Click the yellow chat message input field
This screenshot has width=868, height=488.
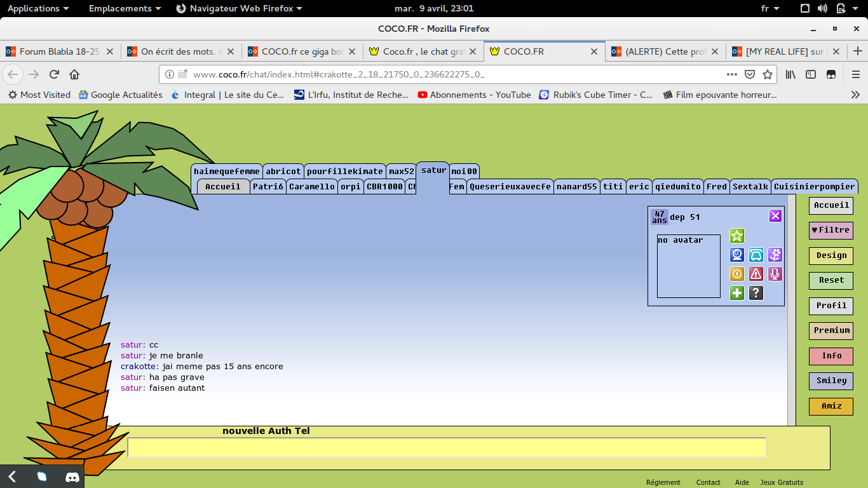(446, 447)
